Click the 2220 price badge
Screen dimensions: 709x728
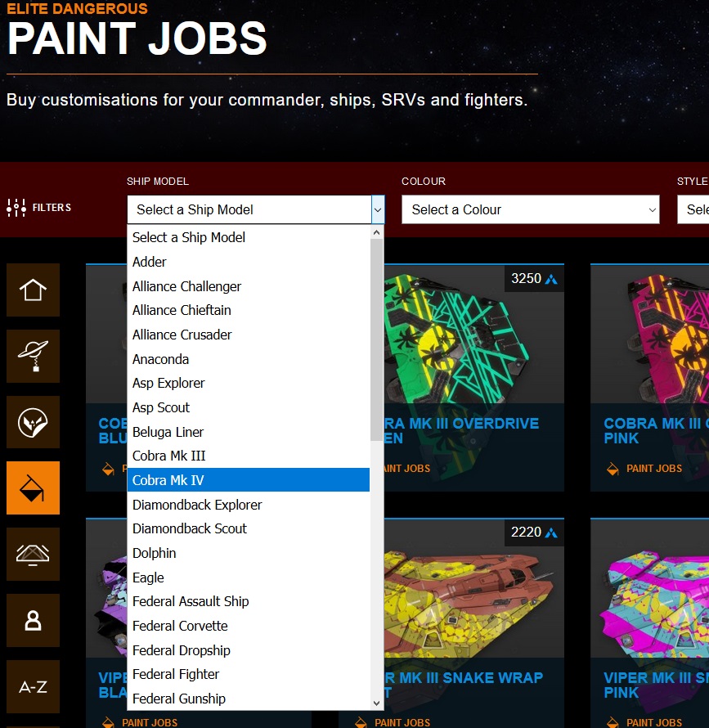pyautogui.click(x=534, y=533)
